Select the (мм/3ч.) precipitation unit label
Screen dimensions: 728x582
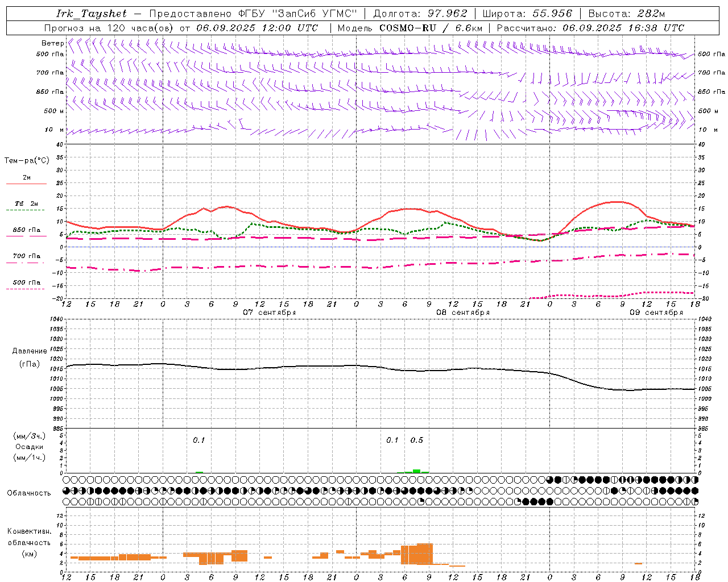29,436
